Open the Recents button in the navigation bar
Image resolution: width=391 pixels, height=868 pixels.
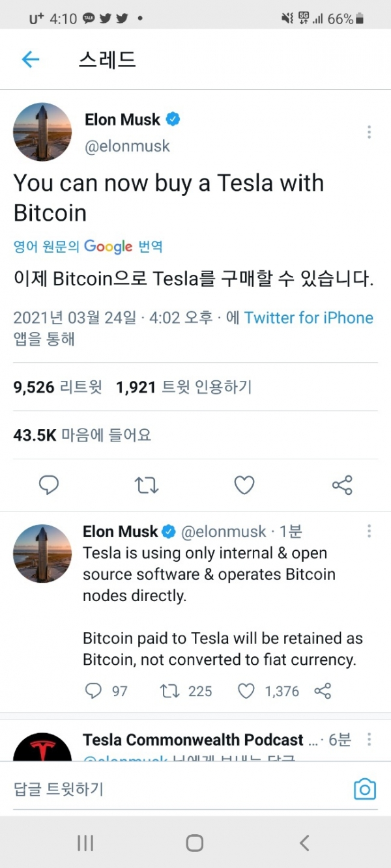(85, 842)
